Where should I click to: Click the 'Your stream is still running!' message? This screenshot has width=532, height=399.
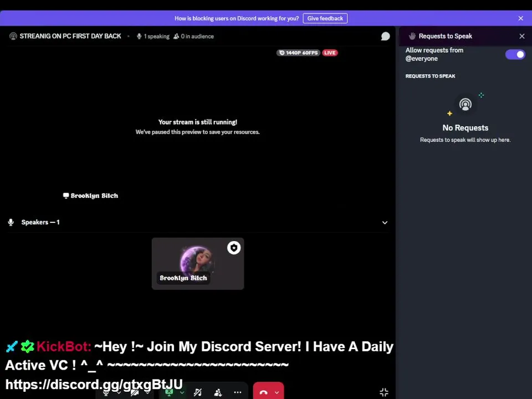click(197, 122)
